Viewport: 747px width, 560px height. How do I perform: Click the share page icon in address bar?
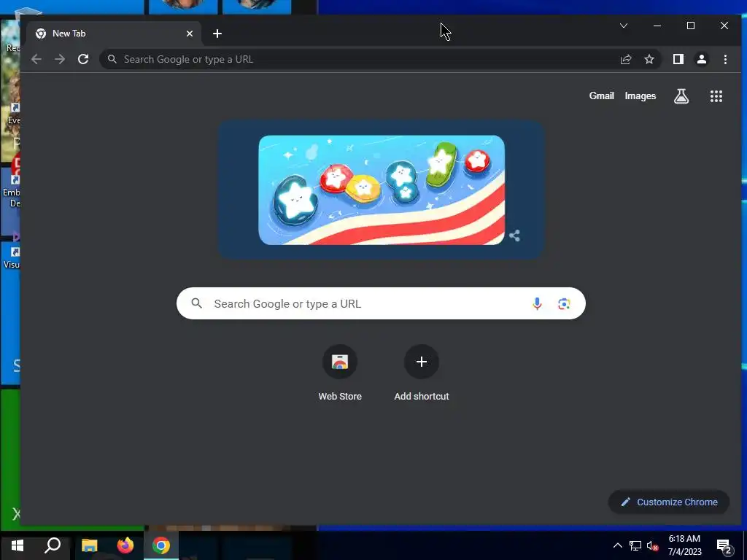[x=625, y=60]
